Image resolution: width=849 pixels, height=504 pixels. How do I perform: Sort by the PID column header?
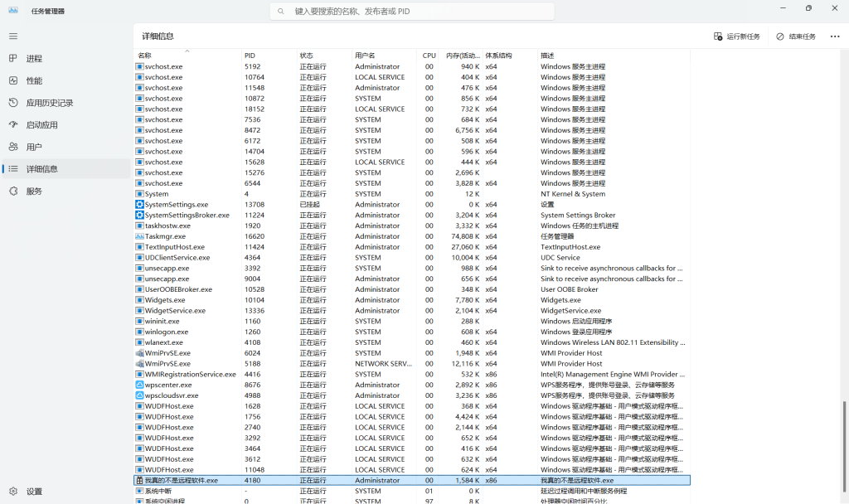coord(250,56)
